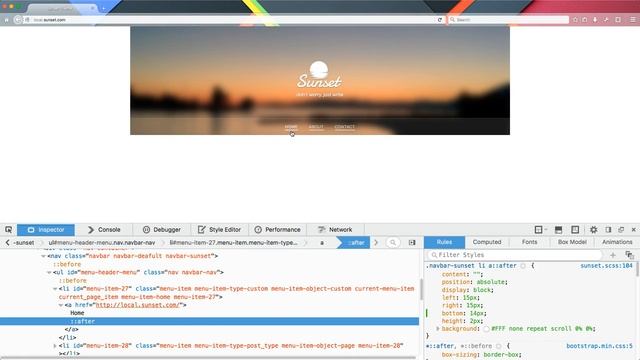Open the browser downloads arrow icon
This screenshot has height=360, width=640.
tap(595, 20)
